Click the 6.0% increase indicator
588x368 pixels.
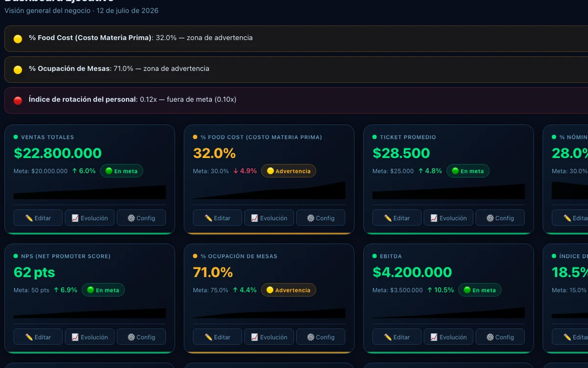tap(84, 171)
